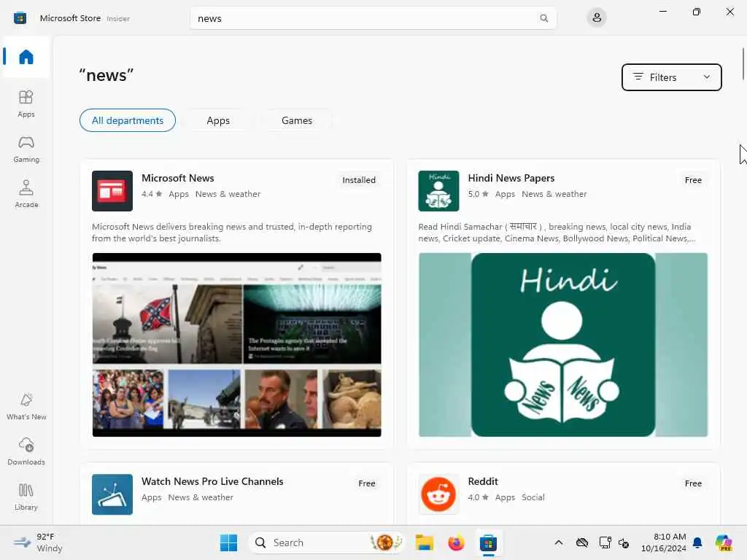747x560 pixels.
Task: Open the user account profile icon
Action: pyautogui.click(x=597, y=18)
